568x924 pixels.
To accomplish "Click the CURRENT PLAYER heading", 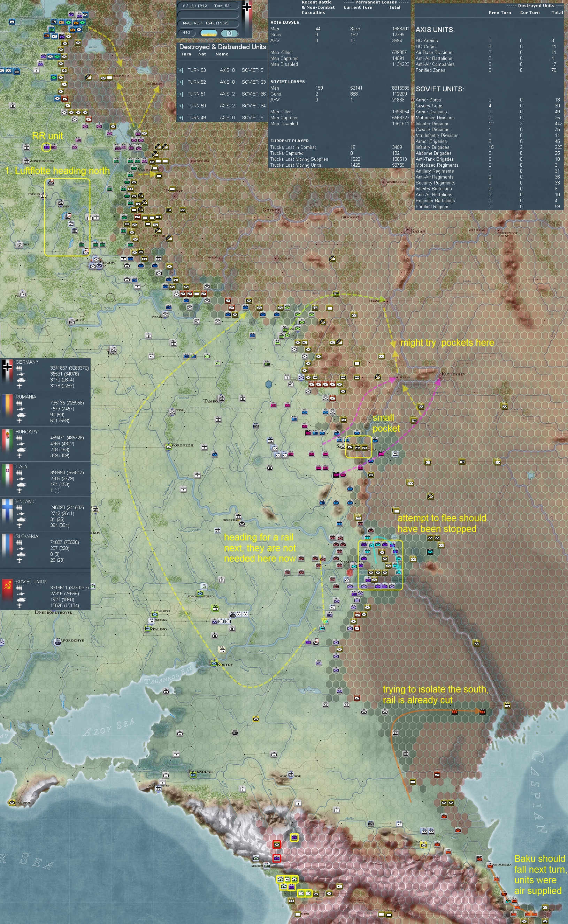I will point(290,141).
